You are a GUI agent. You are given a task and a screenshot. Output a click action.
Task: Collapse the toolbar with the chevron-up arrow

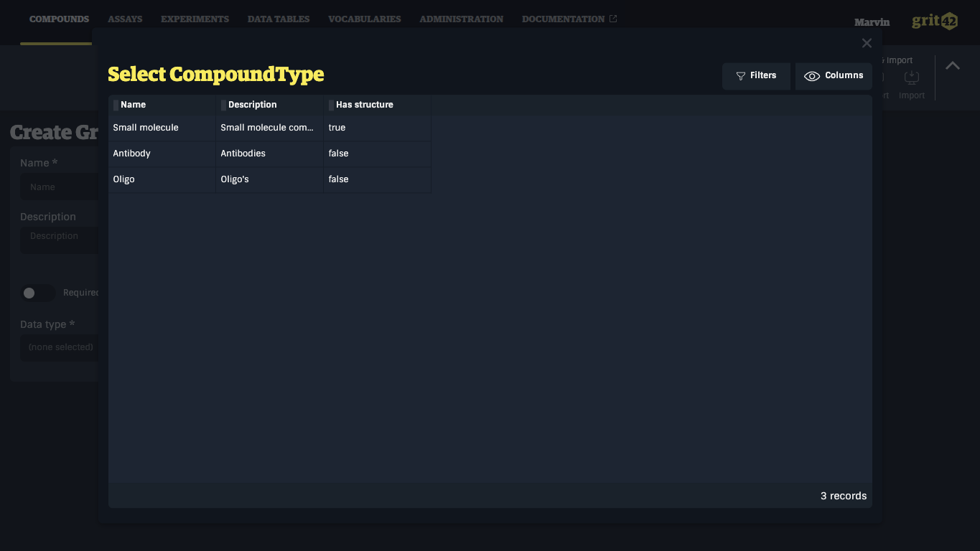click(953, 66)
